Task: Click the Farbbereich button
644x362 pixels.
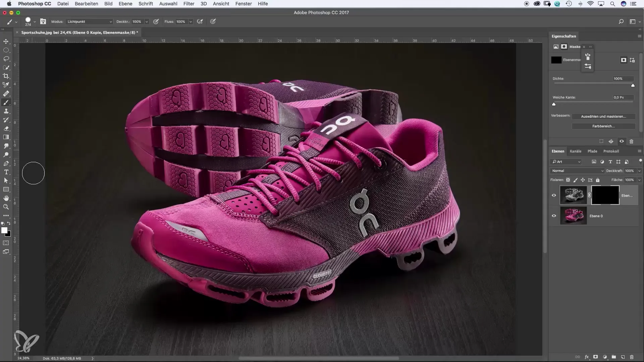Action: click(x=603, y=126)
